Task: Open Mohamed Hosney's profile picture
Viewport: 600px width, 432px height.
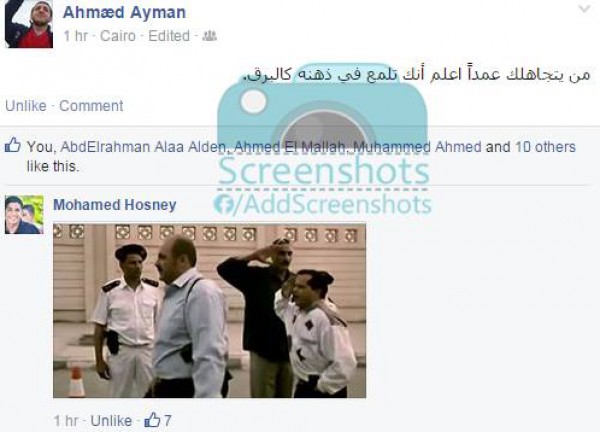Action: click(x=24, y=214)
